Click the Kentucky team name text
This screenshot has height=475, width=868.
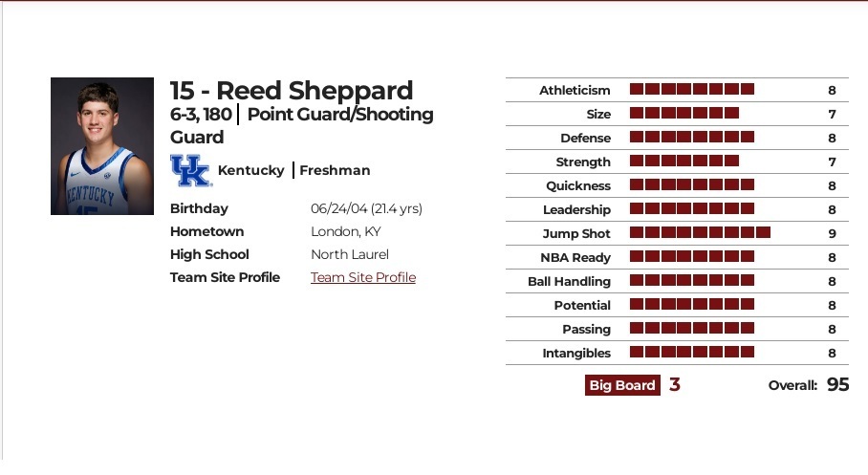tap(250, 170)
